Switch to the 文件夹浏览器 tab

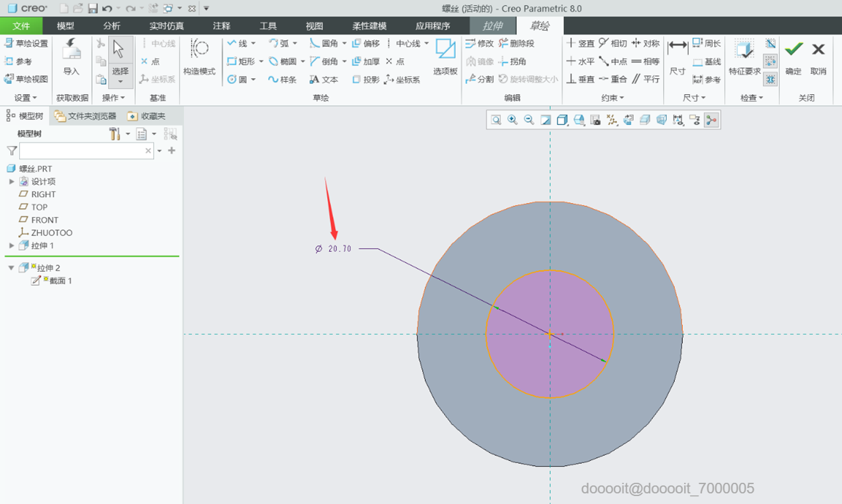pyautogui.click(x=86, y=116)
